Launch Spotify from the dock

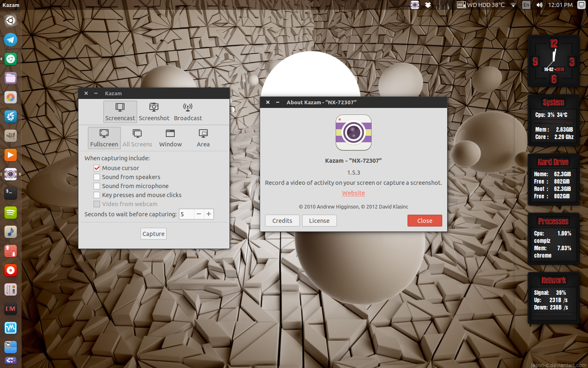11,213
